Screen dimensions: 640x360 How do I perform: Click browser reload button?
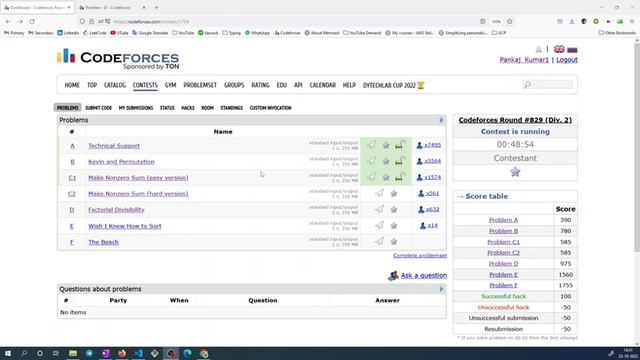pyautogui.click(x=32, y=21)
